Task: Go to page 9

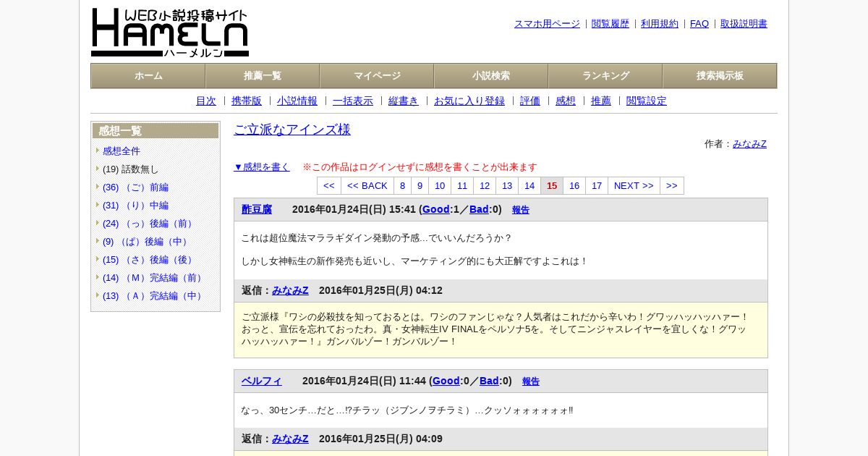Action: tap(420, 186)
